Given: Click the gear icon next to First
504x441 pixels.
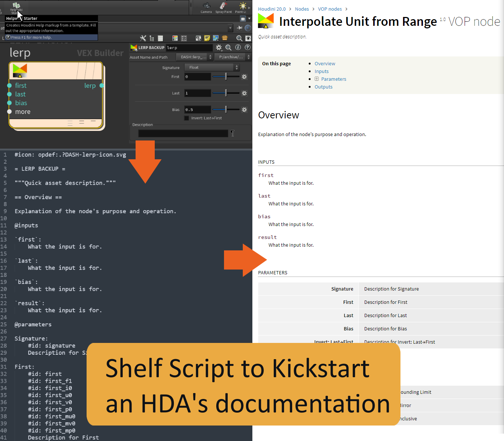Looking at the screenshot, I should click(x=244, y=77).
